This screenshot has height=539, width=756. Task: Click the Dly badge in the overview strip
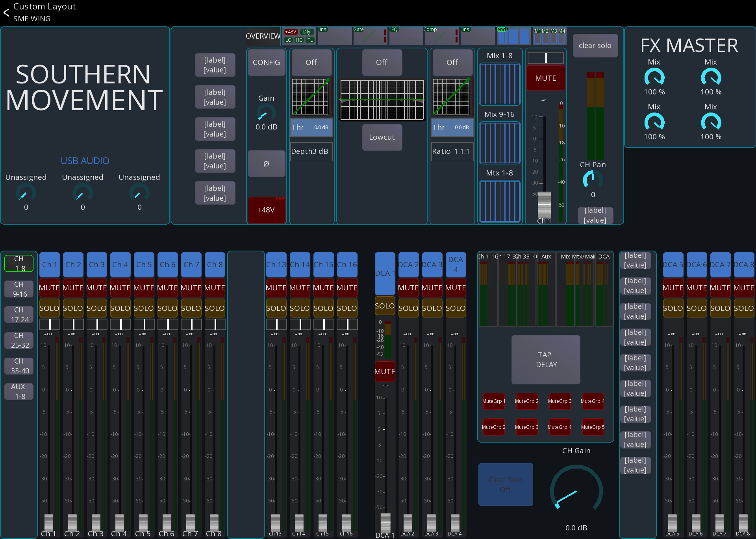tap(307, 32)
